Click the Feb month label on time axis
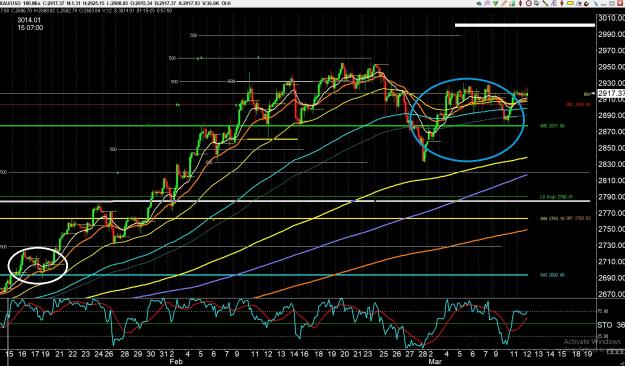The image size is (625, 366). pos(176,362)
